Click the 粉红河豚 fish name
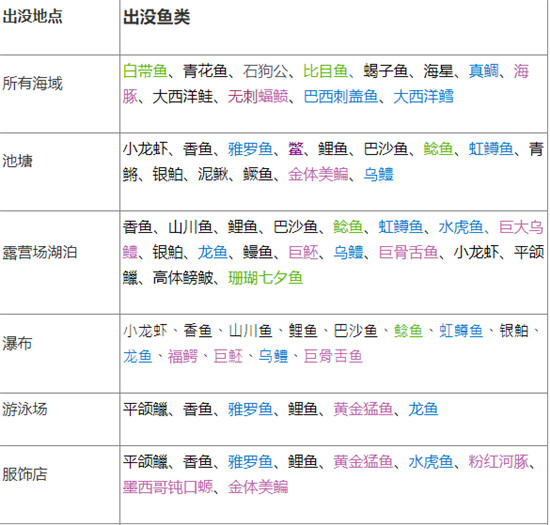This screenshot has width=550, height=525. [498, 462]
